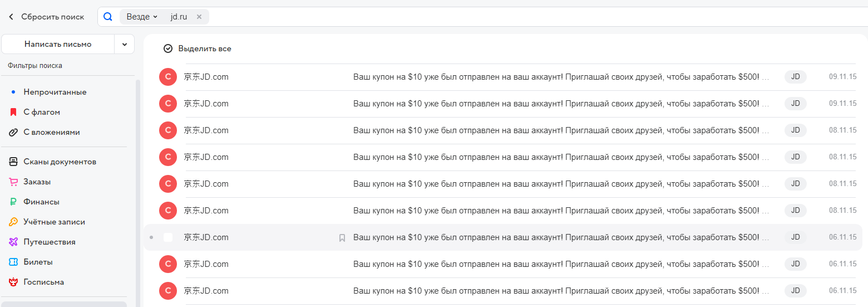868x307 pixels.
Task: Show emails with attachments (С вложениями)
Action: [x=51, y=132]
